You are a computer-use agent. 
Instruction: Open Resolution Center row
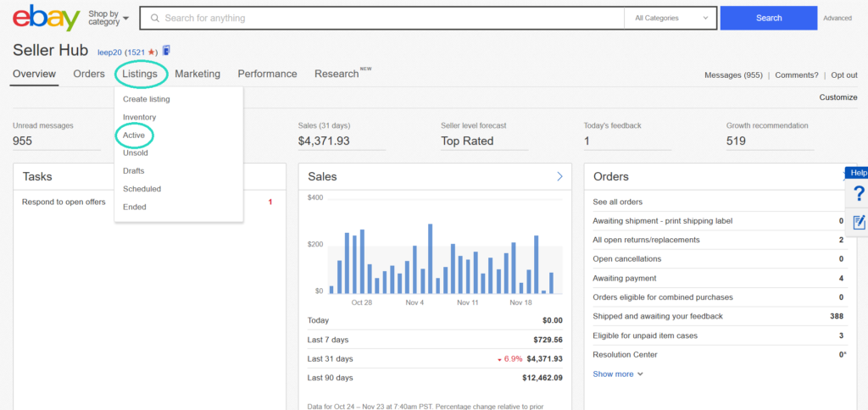(719, 355)
